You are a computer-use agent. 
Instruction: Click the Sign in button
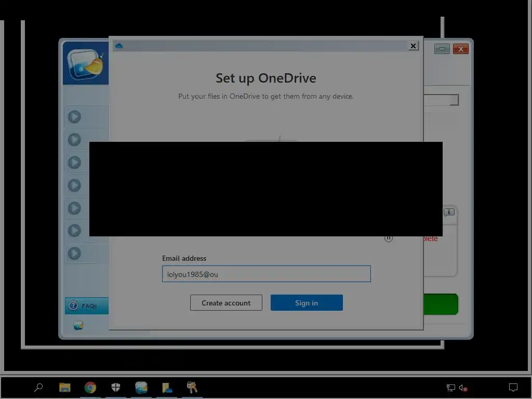click(x=307, y=302)
